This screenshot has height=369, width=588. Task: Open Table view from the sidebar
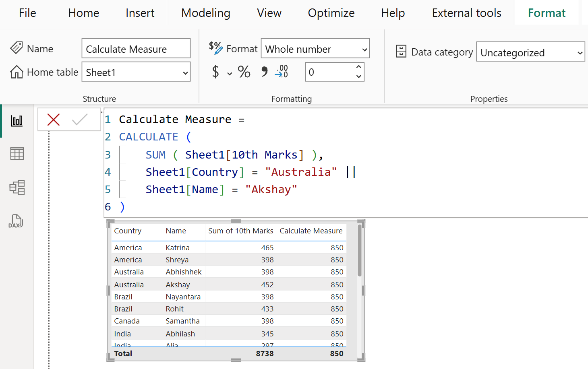click(x=17, y=154)
